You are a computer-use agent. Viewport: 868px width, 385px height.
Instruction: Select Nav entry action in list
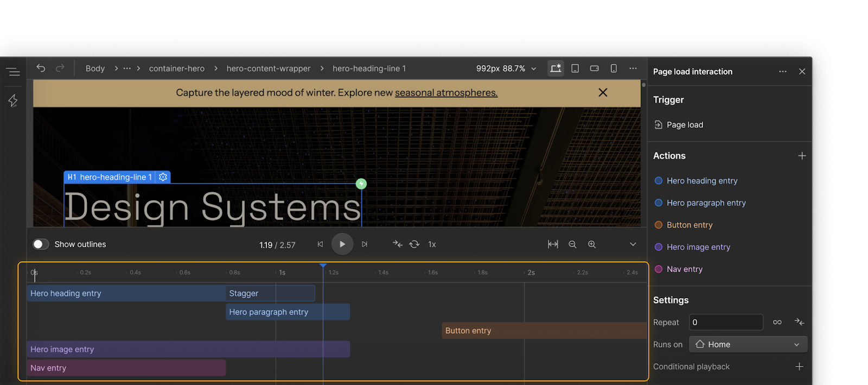tap(685, 269)
